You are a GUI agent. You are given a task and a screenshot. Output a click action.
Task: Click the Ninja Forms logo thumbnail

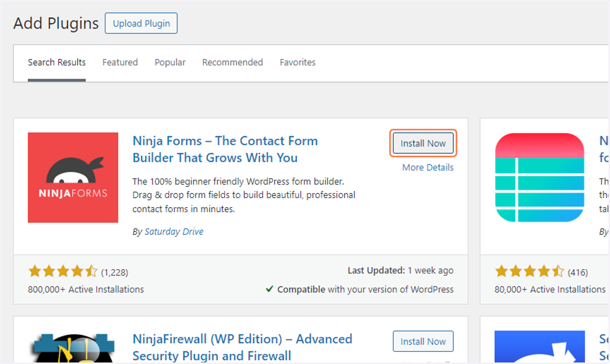point(73,178)
